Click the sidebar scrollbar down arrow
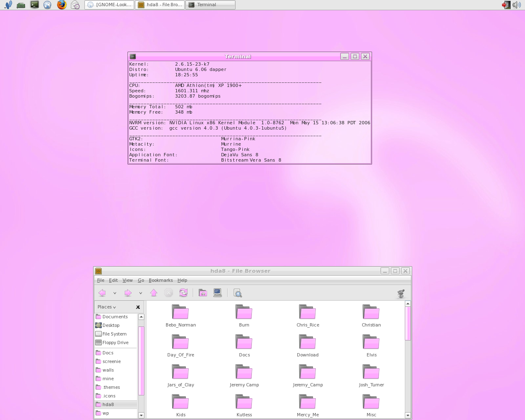This screenshot has width=525, height=420. point(141,415)
